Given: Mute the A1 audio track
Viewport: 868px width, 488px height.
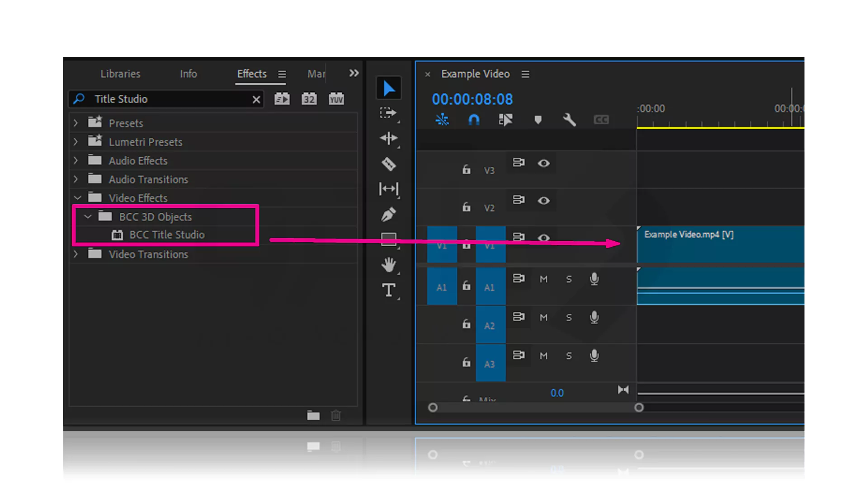Looking at the screenshot, I should click(x=544, y=279).
